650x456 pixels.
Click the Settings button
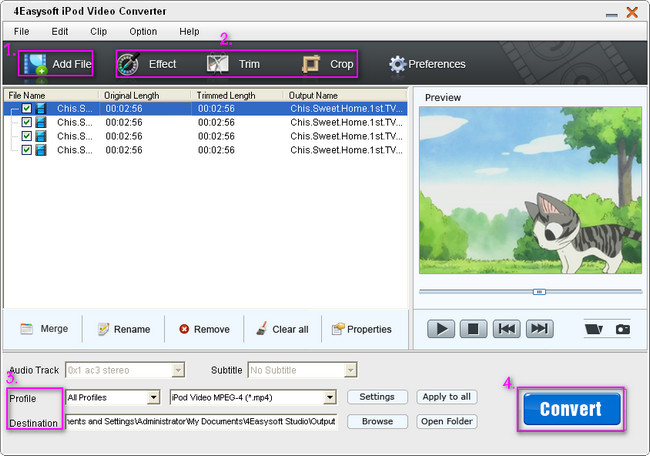pyautogui.click(x=377, y=397)
